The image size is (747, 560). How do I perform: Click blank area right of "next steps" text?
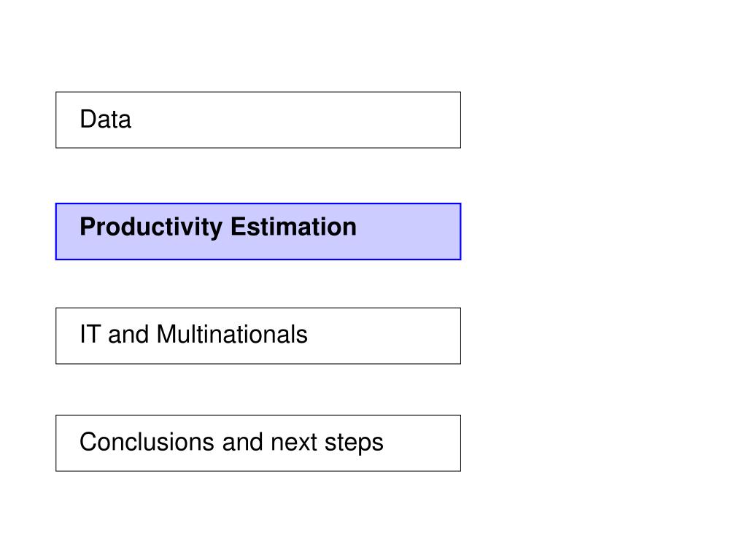tap(422, 443)
